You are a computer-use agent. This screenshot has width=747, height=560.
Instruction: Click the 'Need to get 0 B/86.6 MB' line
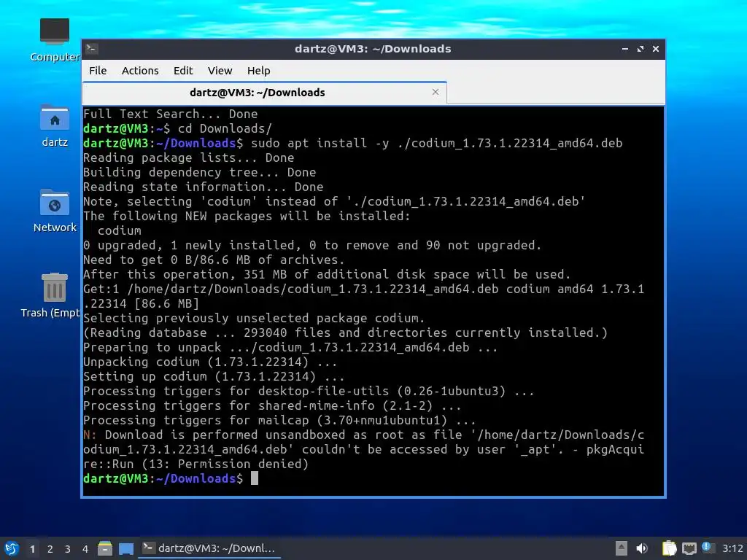(x=214, y=260)
